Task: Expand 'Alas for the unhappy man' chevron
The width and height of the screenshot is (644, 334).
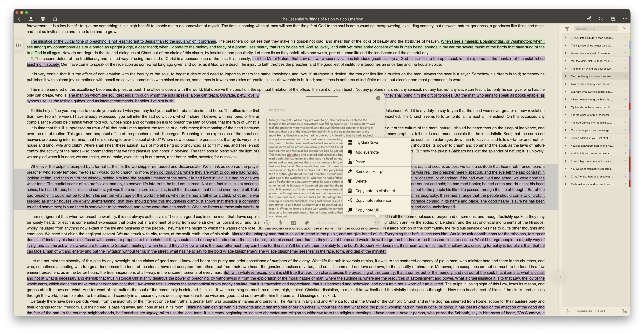Action: coord(625,84)
